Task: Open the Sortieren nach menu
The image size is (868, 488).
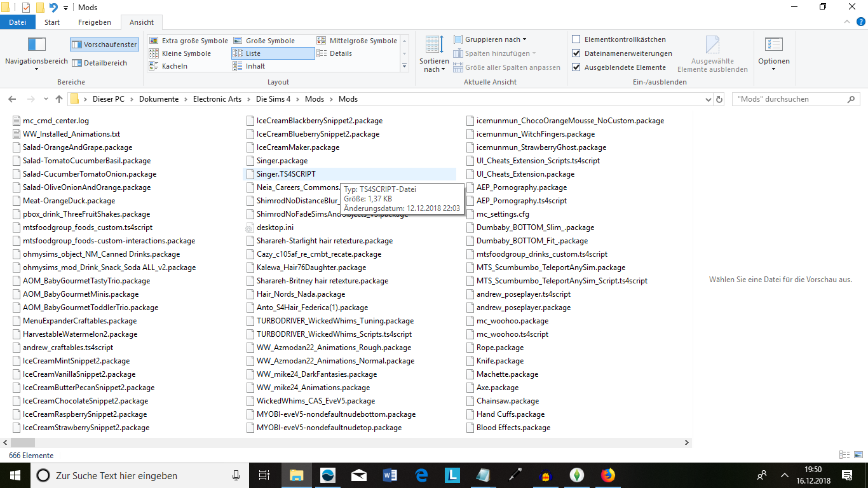Action: click(x=434, y=55)
